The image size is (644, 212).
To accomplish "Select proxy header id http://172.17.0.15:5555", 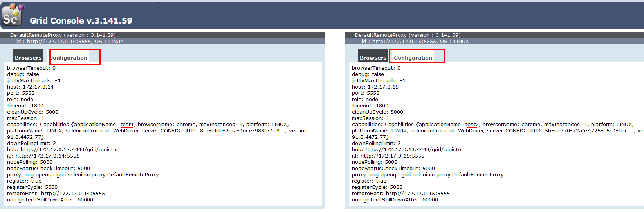I will point(415,41).
